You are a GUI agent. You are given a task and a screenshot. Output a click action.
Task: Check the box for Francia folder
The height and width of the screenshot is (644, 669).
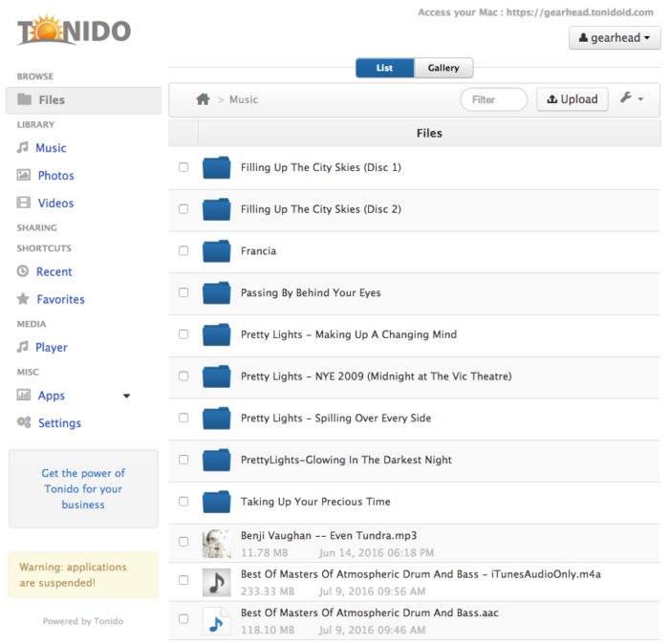(x=183, y=251)
